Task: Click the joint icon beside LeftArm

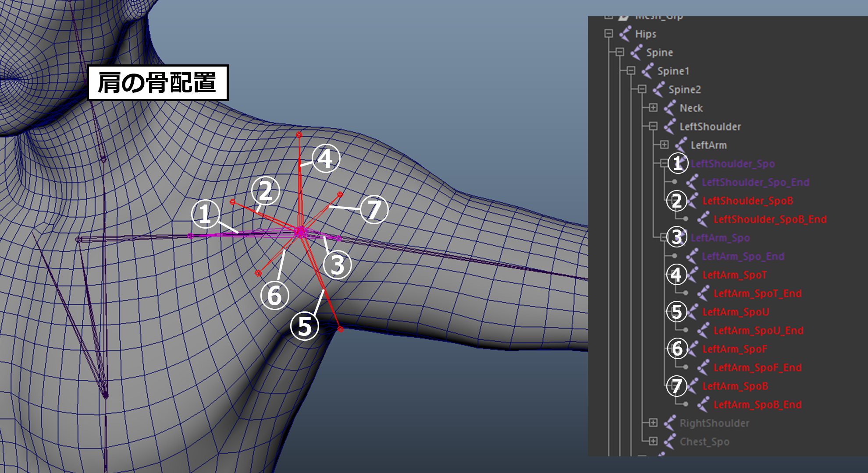Action: pyautogui.click(x=681, y=145)
